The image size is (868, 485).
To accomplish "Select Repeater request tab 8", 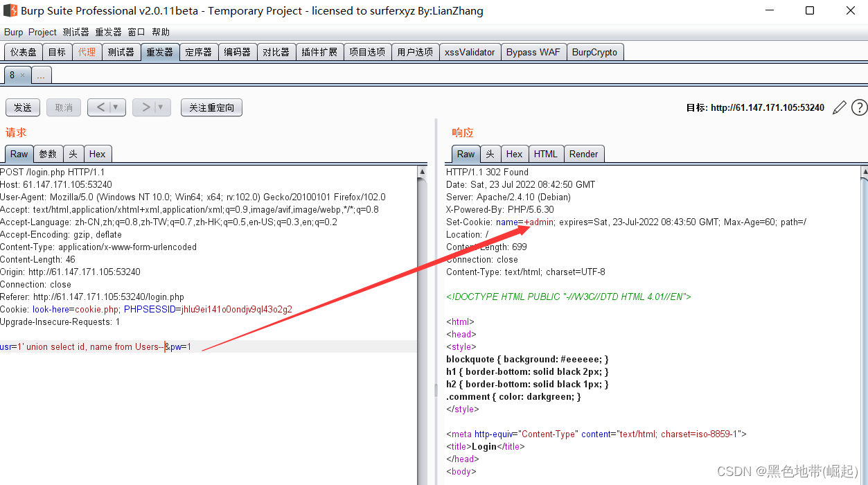I will (12, 76).
